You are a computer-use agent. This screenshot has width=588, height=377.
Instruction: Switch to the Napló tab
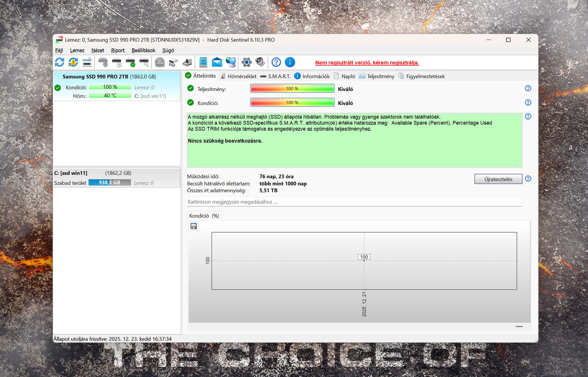click(x=345, y=76)
